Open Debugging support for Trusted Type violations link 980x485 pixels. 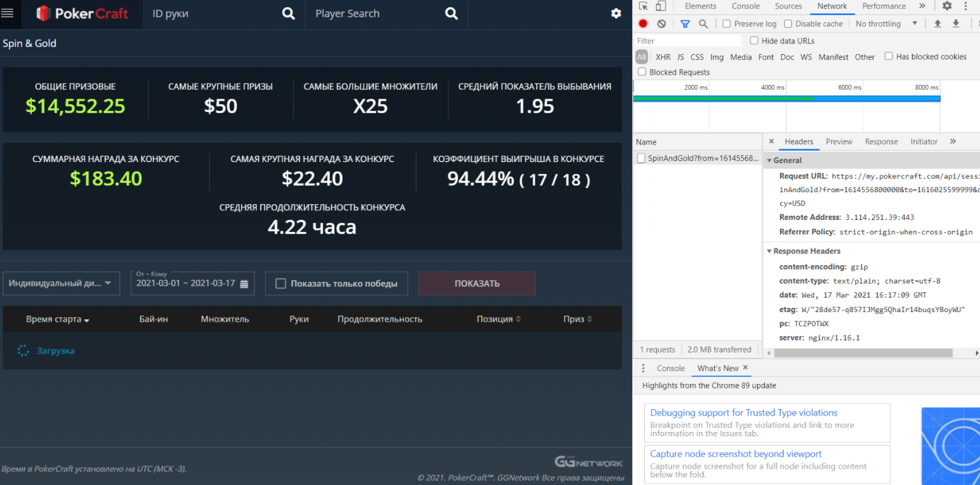[744, 413]
